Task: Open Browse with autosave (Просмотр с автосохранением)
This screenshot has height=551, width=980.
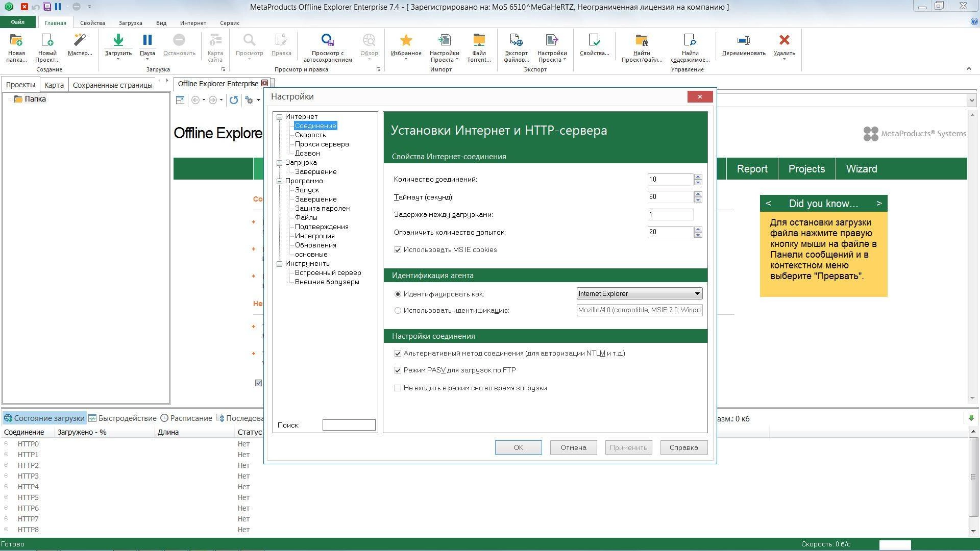Action: click(x=328, y=40)
